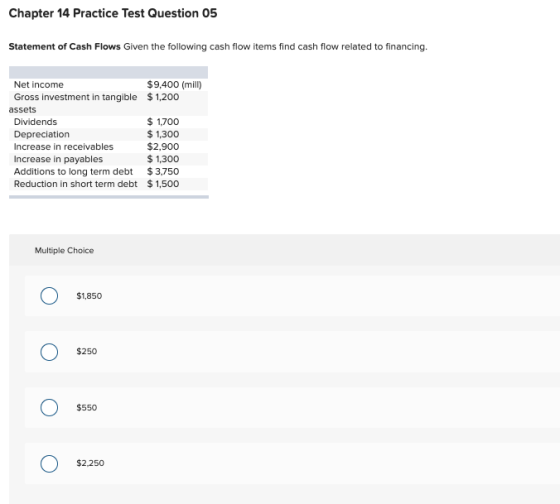The height and width of the screenshot is (504, 560).
Task: Click the $9,400 (mill) value
Action: point(174,85)
